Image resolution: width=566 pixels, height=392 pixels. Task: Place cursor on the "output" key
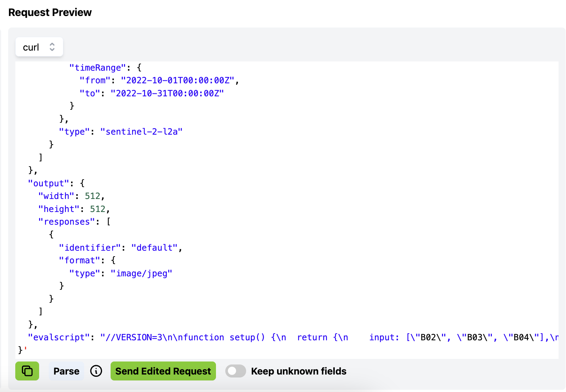[48, 183]
